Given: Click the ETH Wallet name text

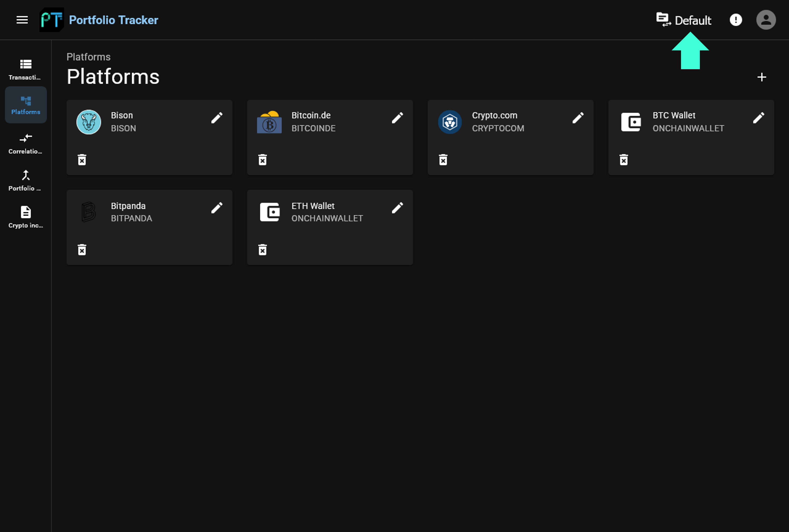Looking at the screenshot, I should [313, 206].
